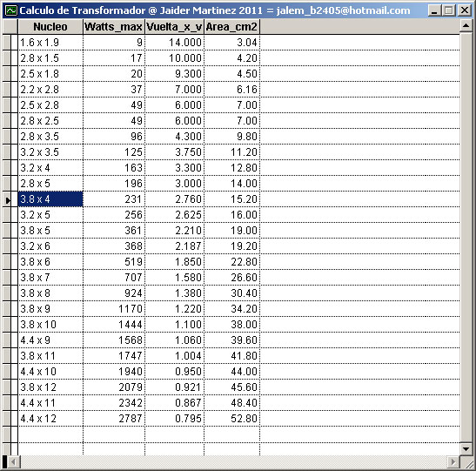476x471 pixels.
Task: Sort by the Nucleo column header
Action: (x=50, y=27)
